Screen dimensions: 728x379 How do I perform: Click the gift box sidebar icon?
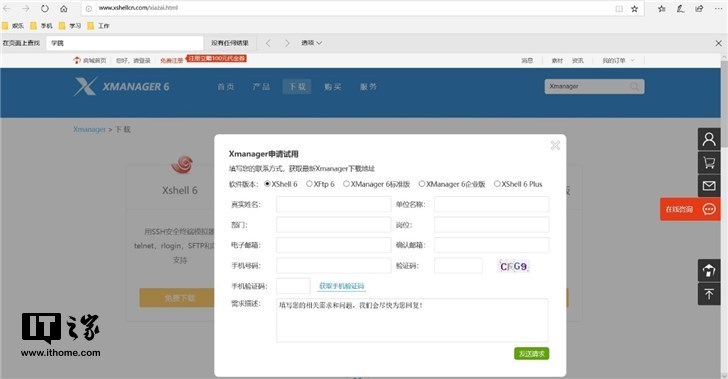pyautogui.click(x=709, y=270)
